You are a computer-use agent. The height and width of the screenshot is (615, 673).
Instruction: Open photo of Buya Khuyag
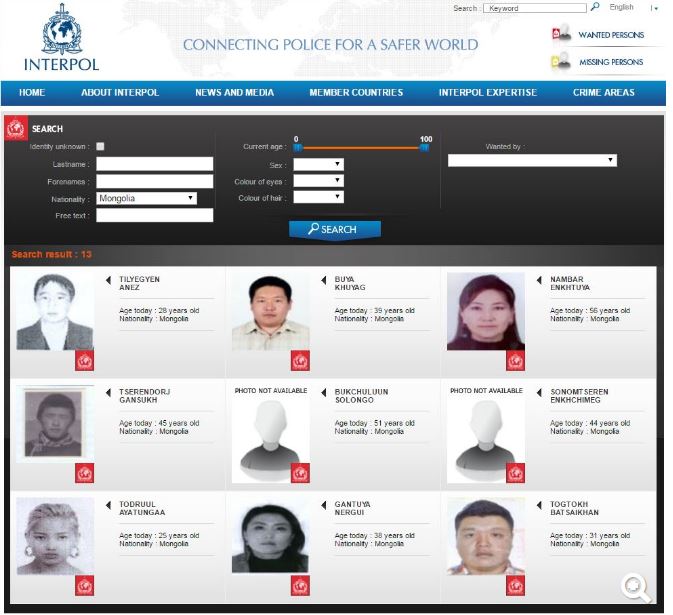click(x=270, y=312)
